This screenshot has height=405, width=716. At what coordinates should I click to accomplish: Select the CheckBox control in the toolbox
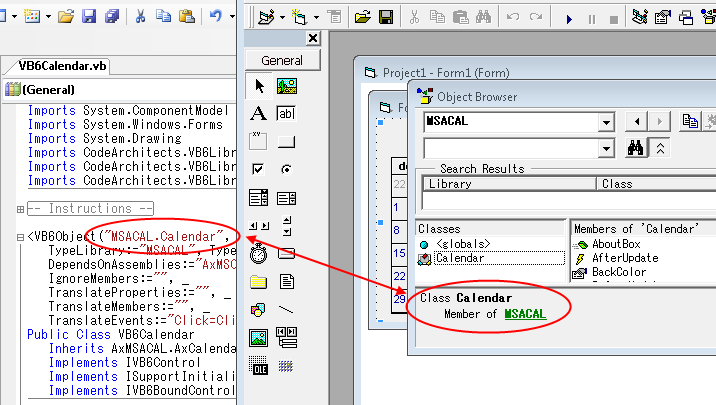tap(258, 169)
